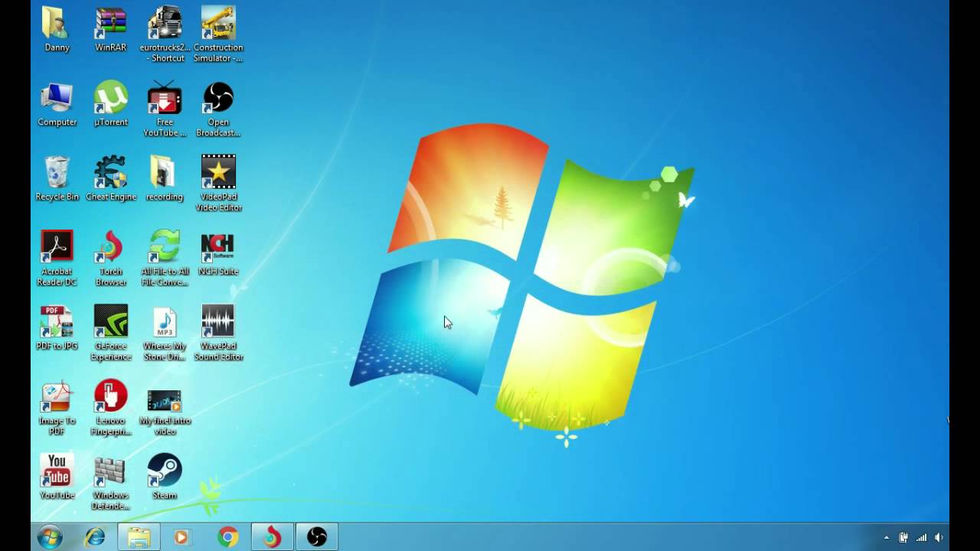Select the NCH Suite desktop icon
Viewport: 980px width, 551px height.
(218, 253)
